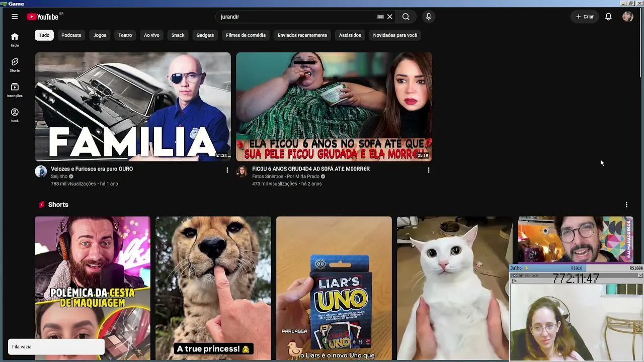The width and height of the screenshot is (644, 362).
Task: Click the 772:11:47 timer in the overlay
Action: click(576, 278)
